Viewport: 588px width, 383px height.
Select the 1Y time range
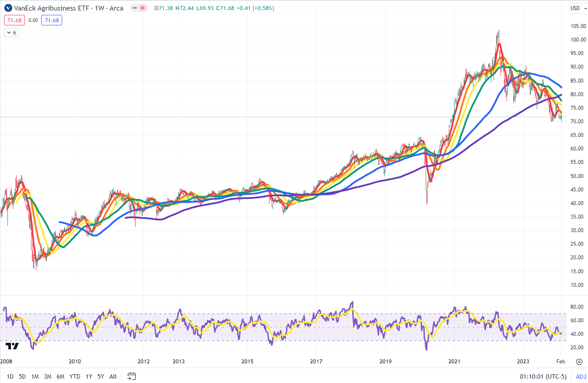pyautogui.click(x=89, y=376)
